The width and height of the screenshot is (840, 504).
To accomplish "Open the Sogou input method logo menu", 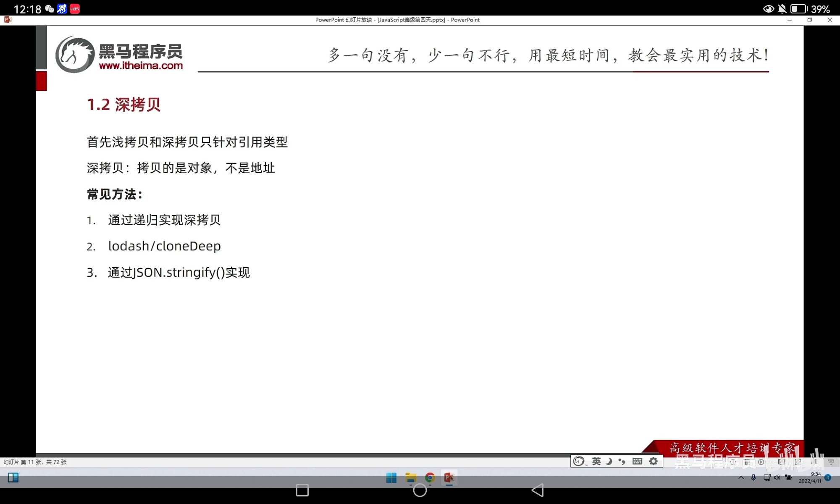I will tap(579, 461).
